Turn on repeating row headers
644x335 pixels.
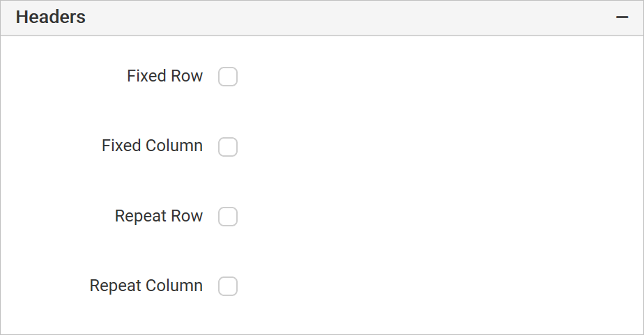[228, 217]
